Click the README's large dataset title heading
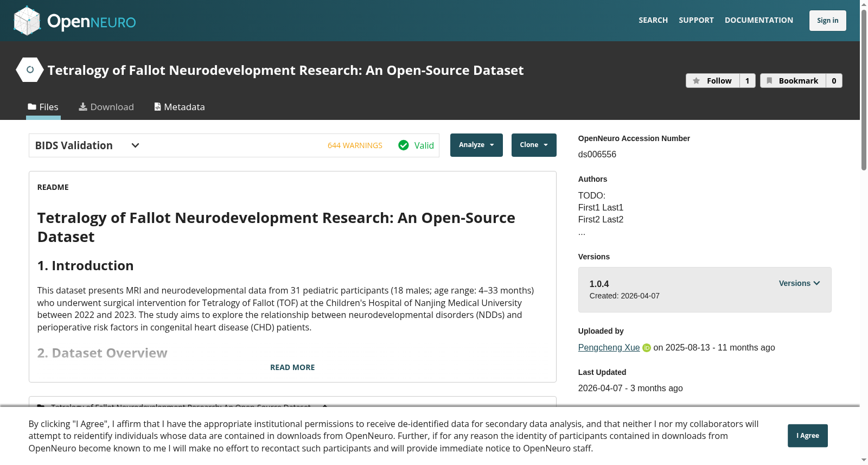The image size is (868, 465). tap(276, 227)
